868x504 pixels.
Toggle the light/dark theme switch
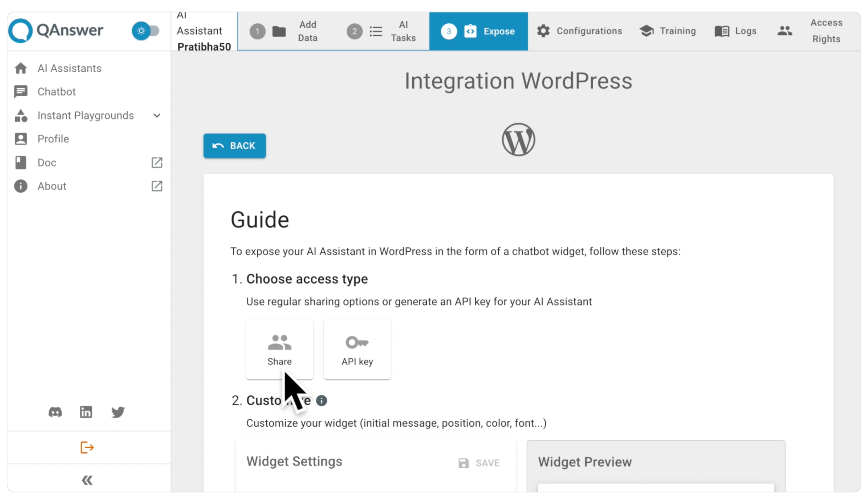[x=146, y=31]
